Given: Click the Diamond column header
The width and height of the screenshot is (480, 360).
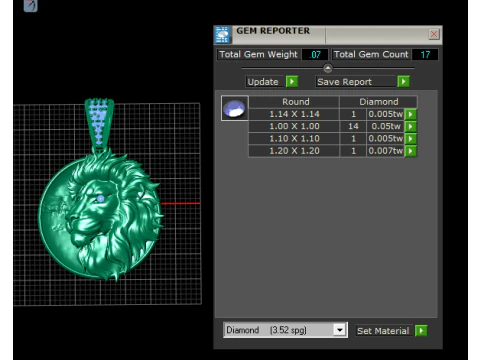Looking at the screenshot, I should (x=378, y=102).
